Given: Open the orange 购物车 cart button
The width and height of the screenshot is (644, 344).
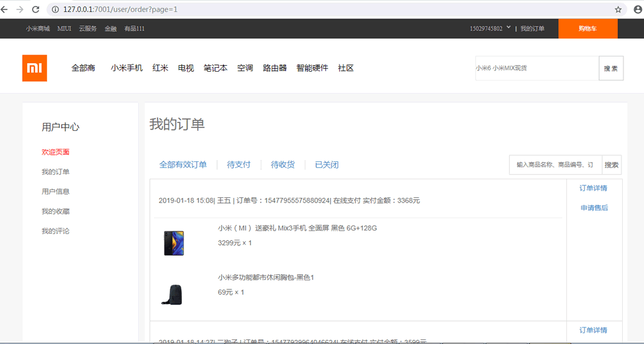Looking at the screenshot, I should pos(588,29).
